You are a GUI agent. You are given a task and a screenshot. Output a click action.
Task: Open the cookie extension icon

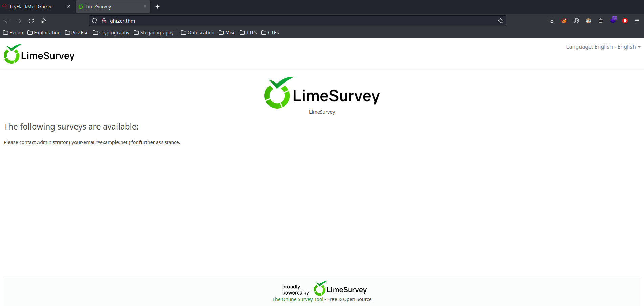click(576, 21)
